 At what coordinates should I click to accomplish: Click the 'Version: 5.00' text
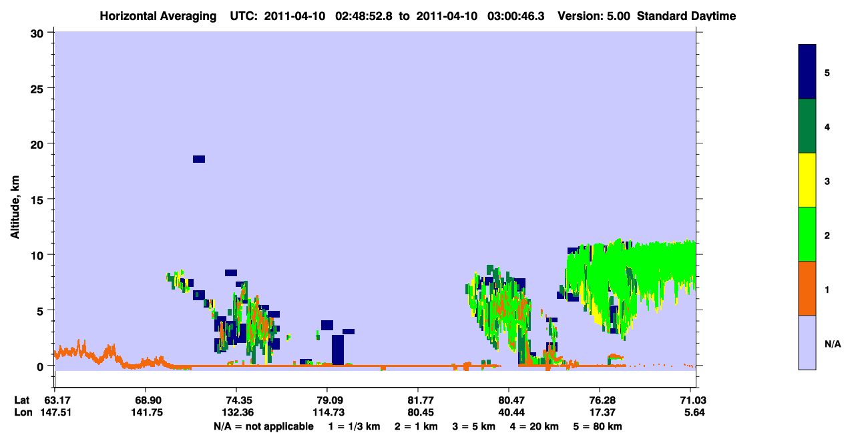point(594,16)
